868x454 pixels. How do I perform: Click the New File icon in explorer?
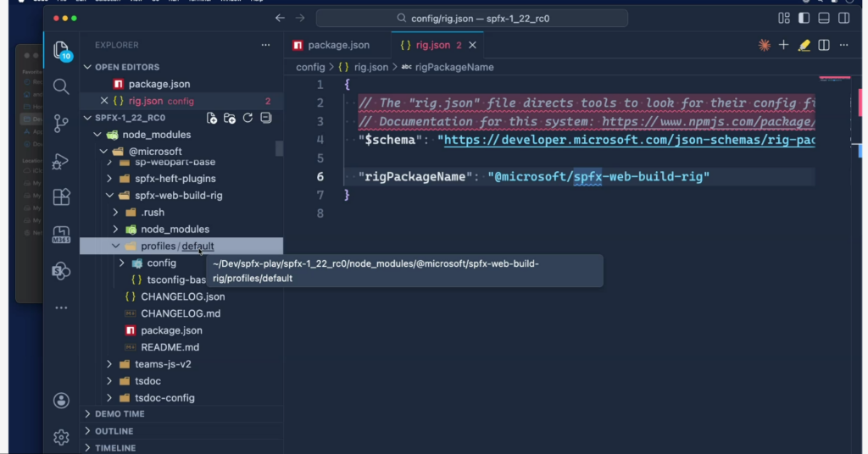coord(212,118)
